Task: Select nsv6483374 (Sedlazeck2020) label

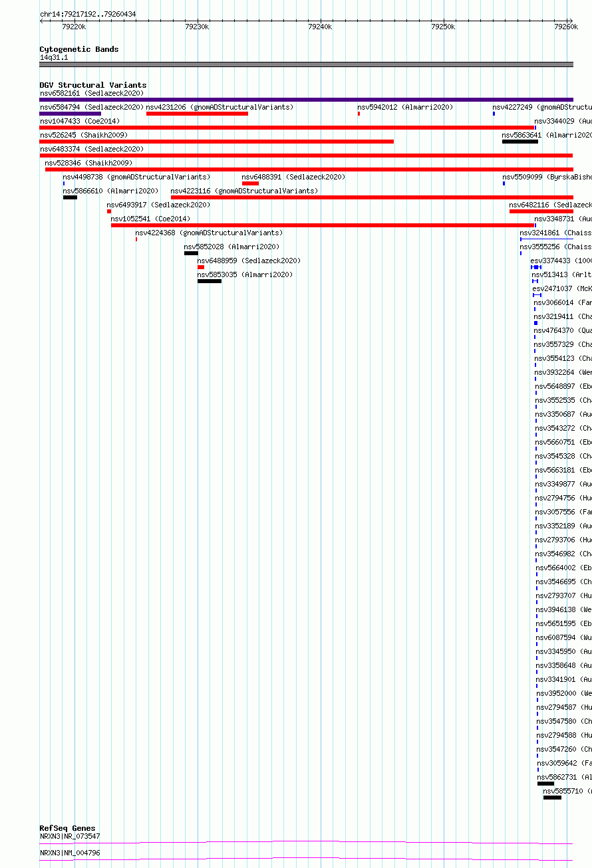Action: pyautogui.click(x=92, y=149)
